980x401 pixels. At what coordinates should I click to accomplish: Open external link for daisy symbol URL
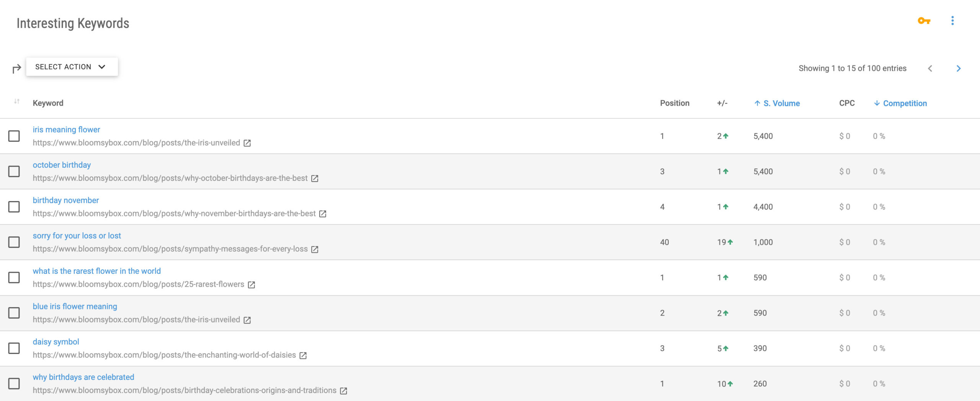point(303,355)
